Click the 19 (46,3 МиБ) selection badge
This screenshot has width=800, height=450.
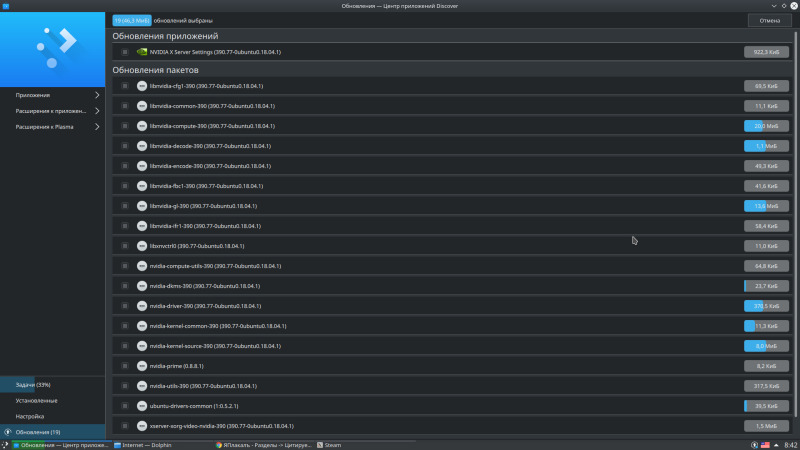pos(132,20)
